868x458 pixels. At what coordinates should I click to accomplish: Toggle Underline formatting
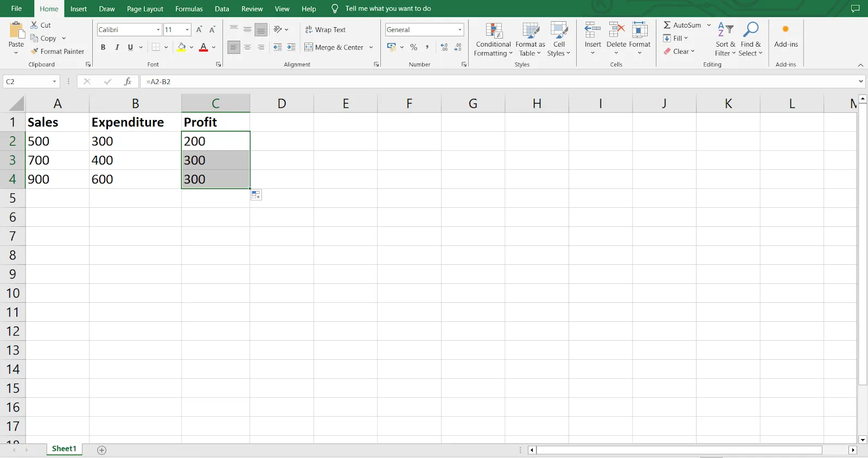130,47
